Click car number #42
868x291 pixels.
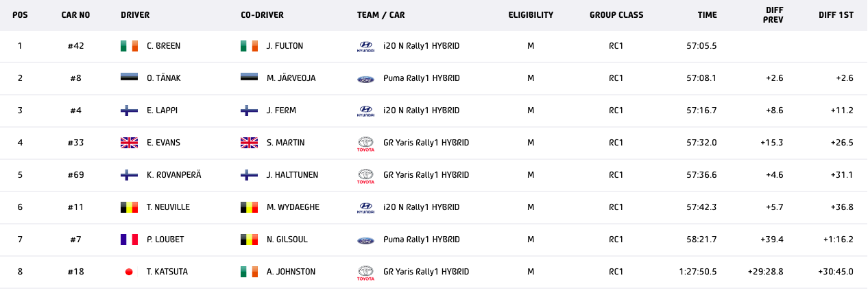pyautogui.click(x=75, y=46)
